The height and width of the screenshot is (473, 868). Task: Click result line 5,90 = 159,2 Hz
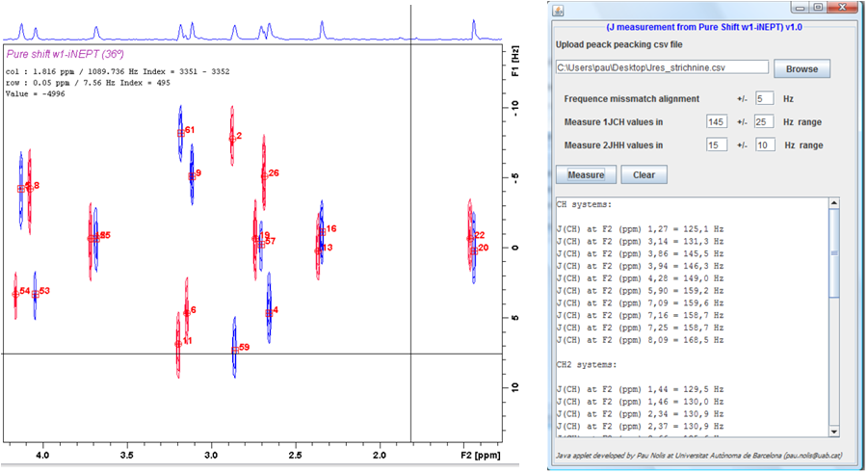point(640,290)
